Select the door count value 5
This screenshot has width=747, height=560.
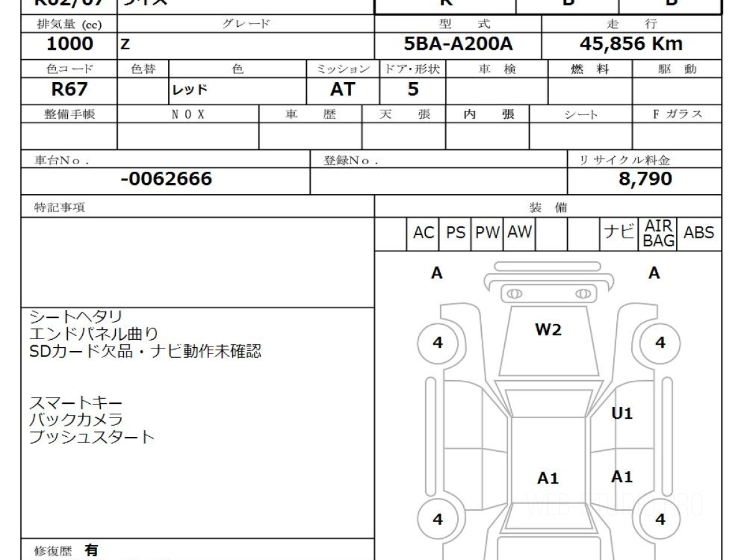click(x=413, y=90)
